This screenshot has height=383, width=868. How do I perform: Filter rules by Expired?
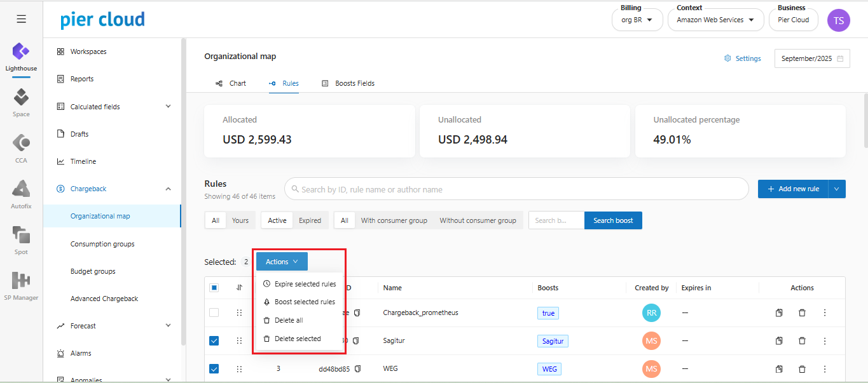click(x=310, y=220)
